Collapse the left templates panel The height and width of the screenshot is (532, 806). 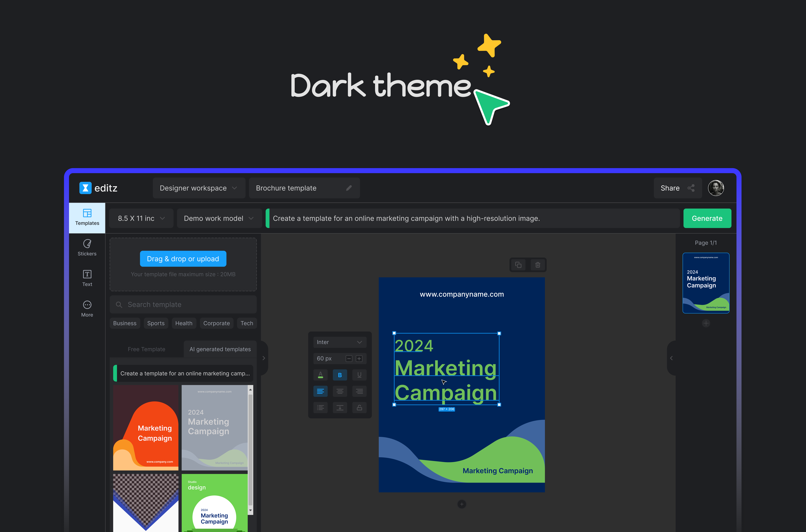click(264, 358)
